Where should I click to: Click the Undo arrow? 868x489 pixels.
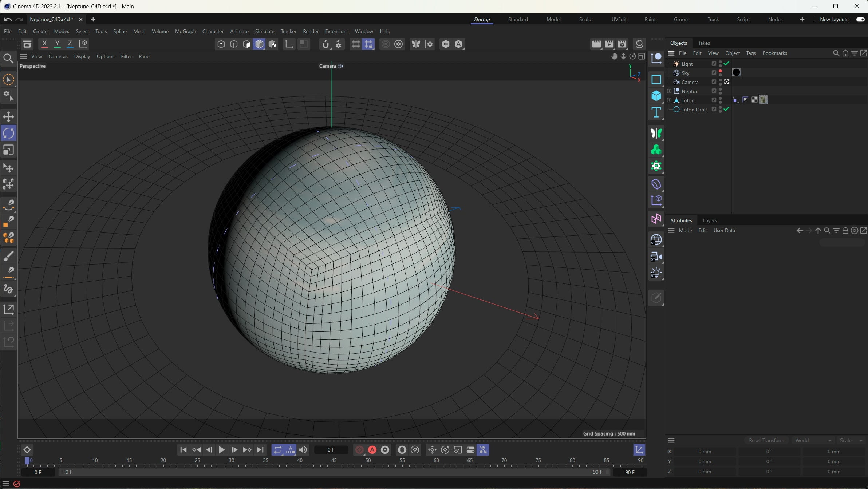(8, 19)
